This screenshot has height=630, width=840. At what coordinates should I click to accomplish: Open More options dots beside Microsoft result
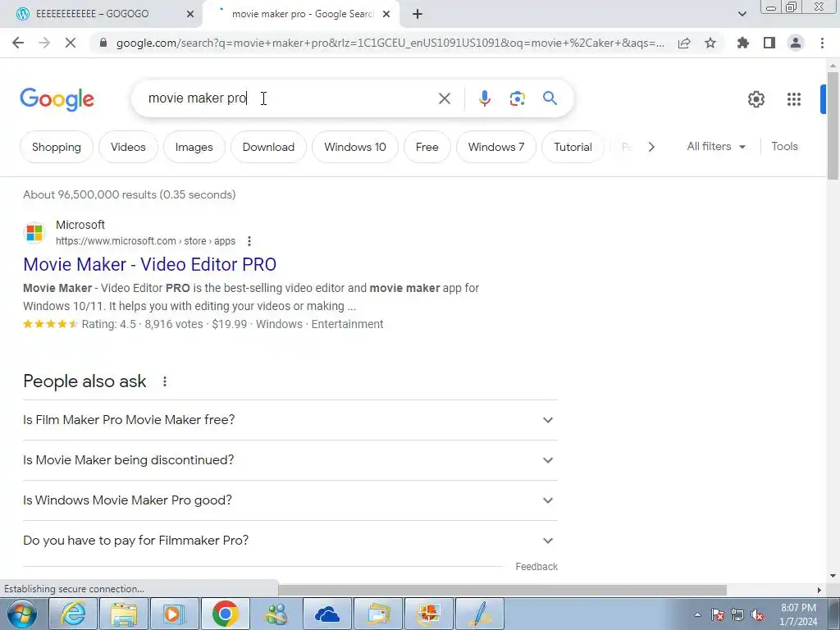pyautogui.click(x=249, y=241)
